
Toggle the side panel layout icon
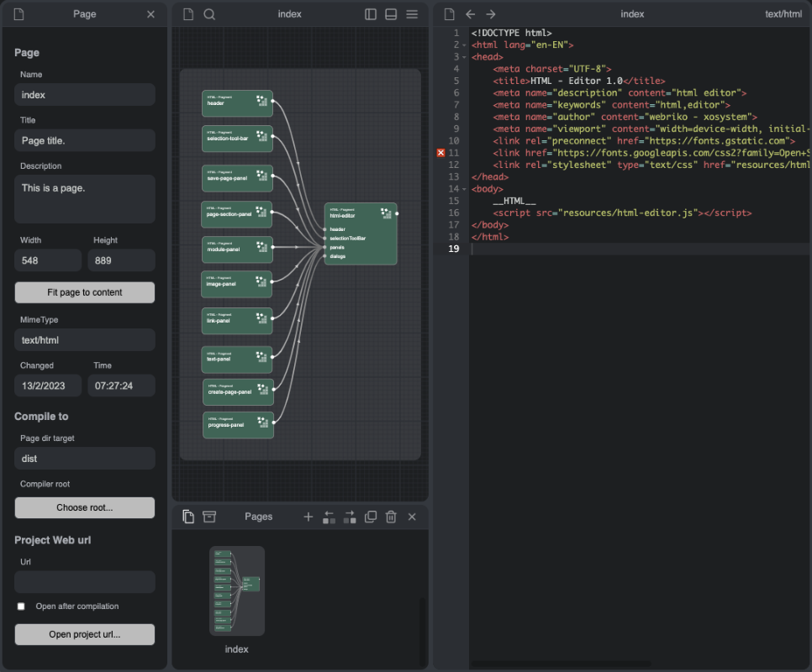point(371,14)
